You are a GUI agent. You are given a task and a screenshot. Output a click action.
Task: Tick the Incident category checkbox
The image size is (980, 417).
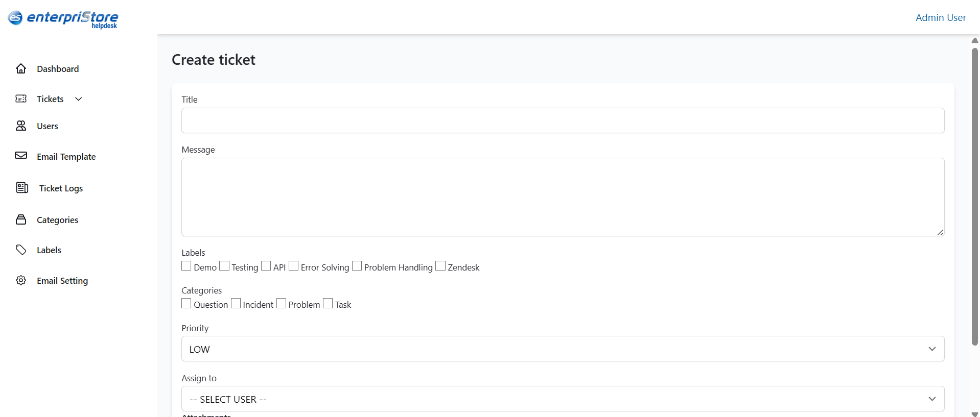(x=236, y=303)
